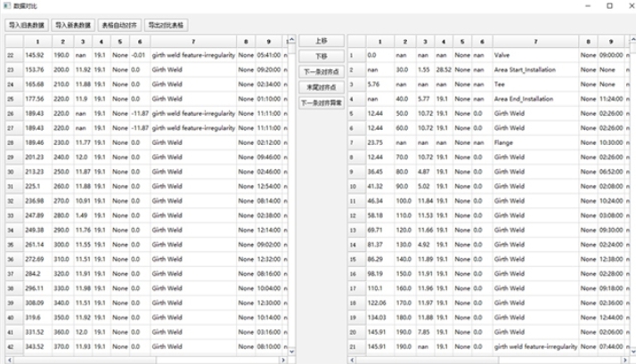Click the Area Start_Installation cell
The width and height of the screenshot is (636, 364).
tap(533, 69)
